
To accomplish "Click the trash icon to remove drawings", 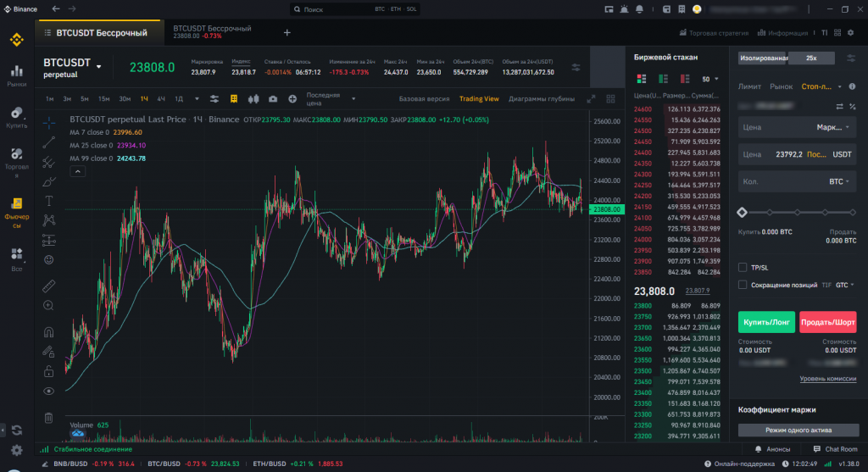I will (x=49, y=416).
